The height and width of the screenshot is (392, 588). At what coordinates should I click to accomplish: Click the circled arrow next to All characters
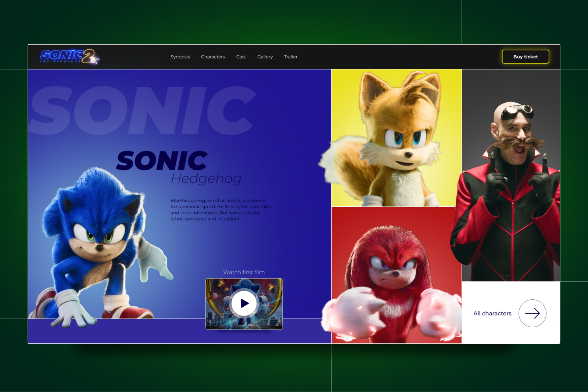pos(532,313)
